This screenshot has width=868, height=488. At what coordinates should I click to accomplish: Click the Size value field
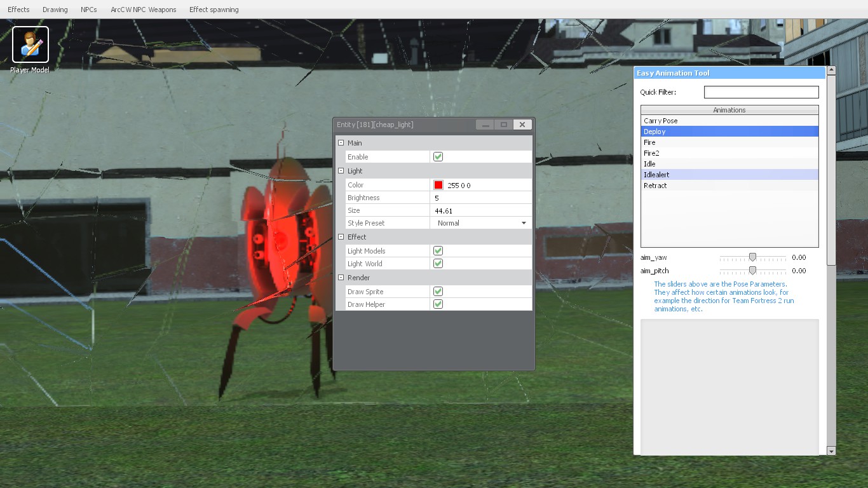click(481, 210)
